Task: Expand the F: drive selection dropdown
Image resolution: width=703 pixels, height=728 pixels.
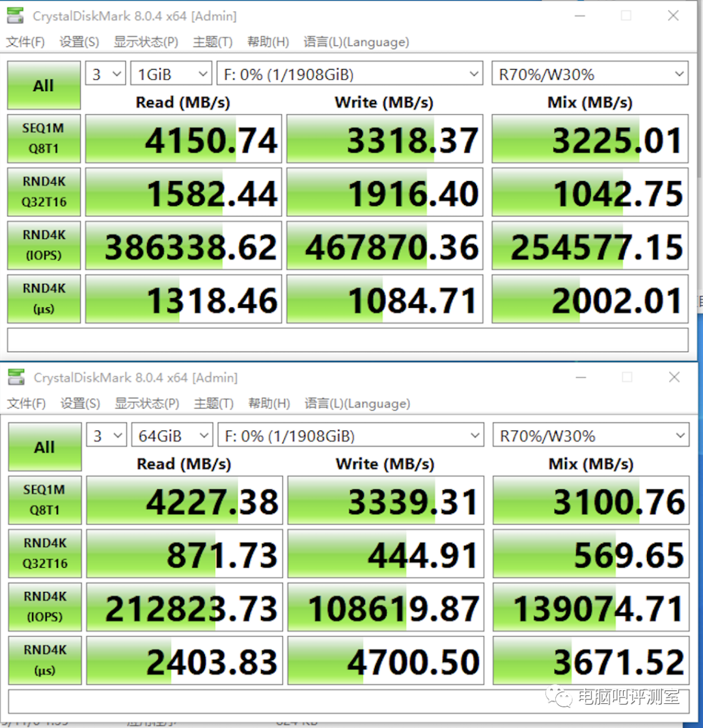Action: click(350, 74)
